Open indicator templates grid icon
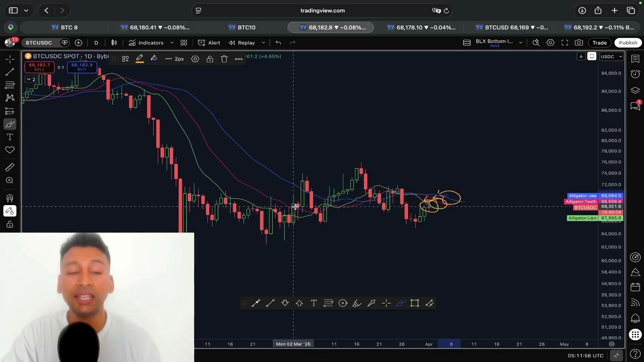Image resolution: width=644 pixels, height=362 pixels. [184, 43]
